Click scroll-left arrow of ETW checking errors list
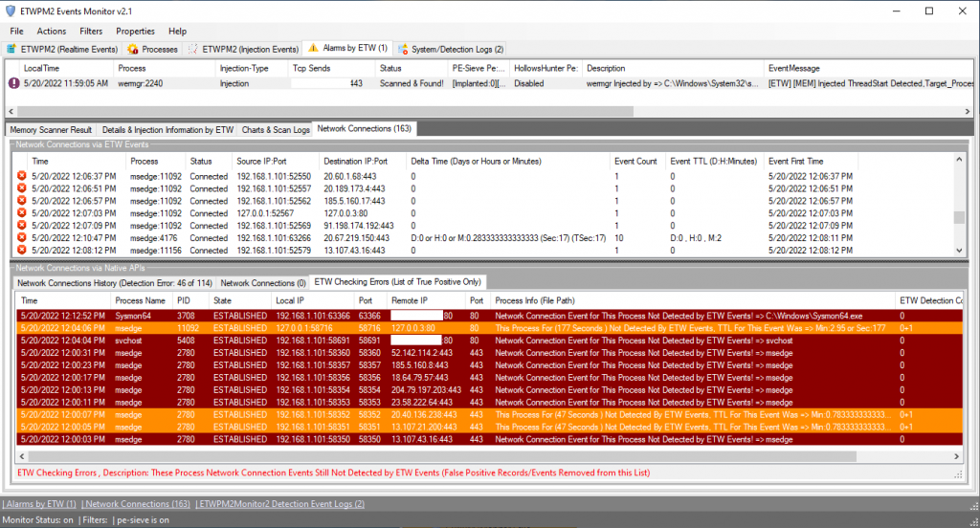Screen dimensions: 980x528 click(22, 457)
